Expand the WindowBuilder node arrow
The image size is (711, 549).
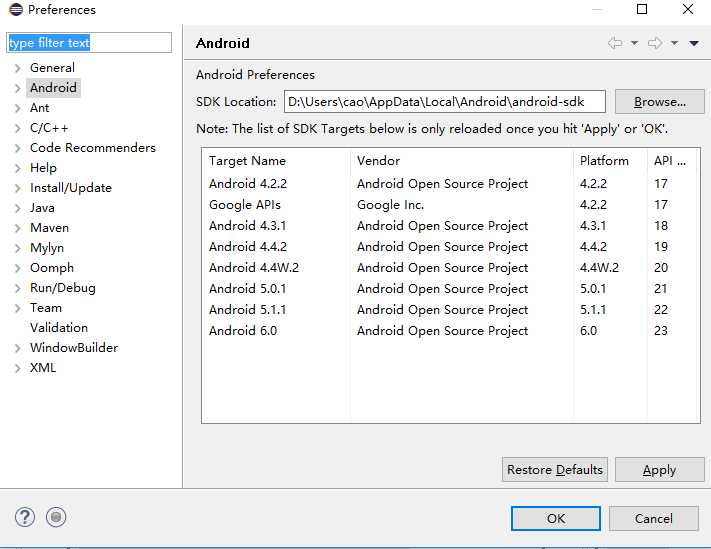point(18,348)
